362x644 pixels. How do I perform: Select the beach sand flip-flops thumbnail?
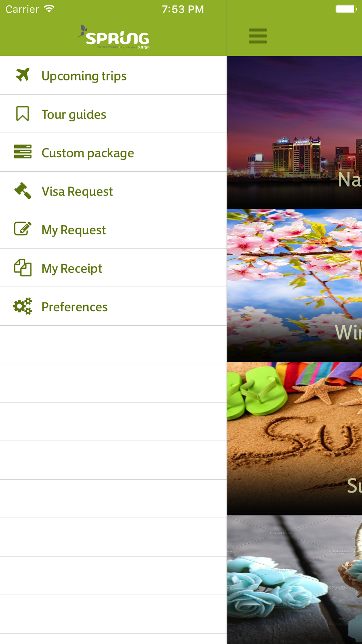[x=295, y=439]
